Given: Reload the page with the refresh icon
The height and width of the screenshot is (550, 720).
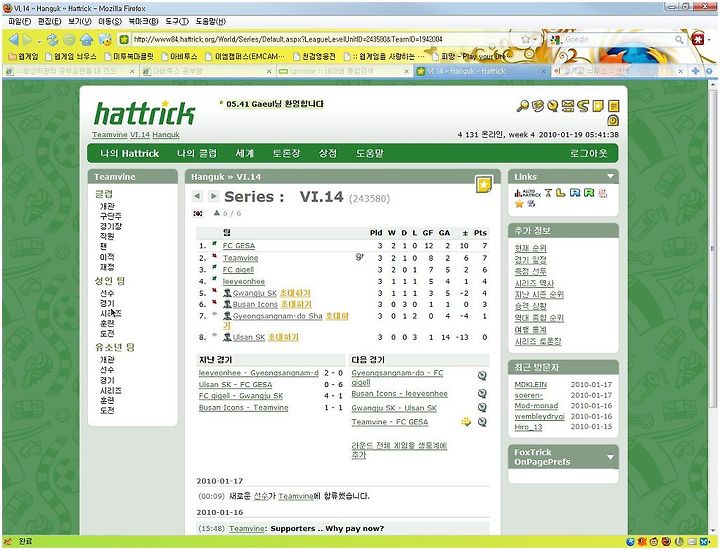Looking at the screenshot, I should (x=53, y=40).
